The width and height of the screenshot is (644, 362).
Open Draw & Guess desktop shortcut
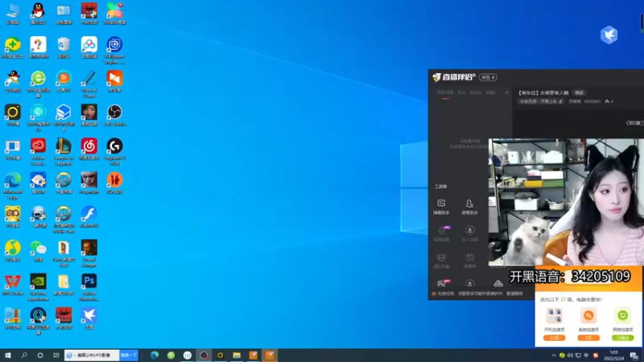tap(89, 84)
